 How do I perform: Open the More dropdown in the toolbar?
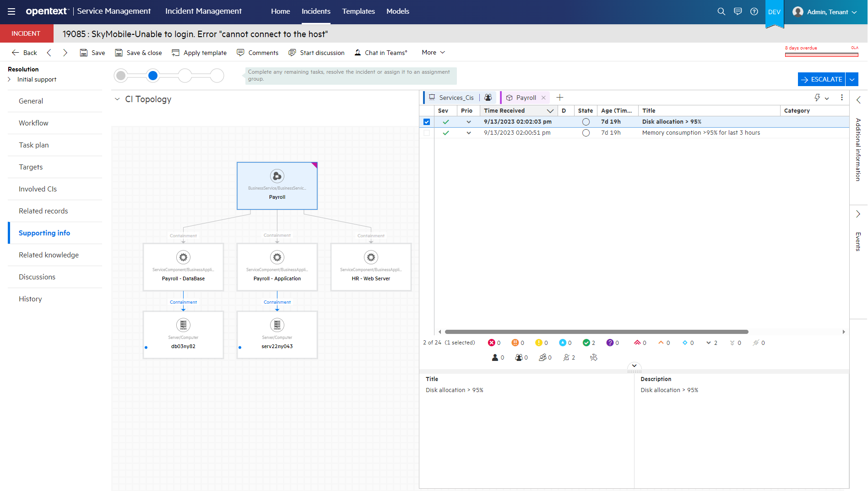(x=432, y=53)
